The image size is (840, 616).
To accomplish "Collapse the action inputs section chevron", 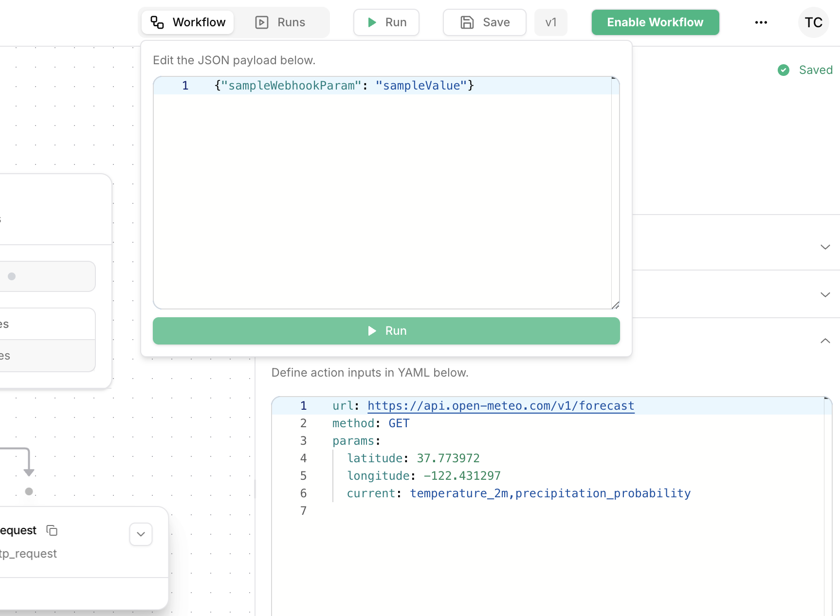I will tap(825, 341).
